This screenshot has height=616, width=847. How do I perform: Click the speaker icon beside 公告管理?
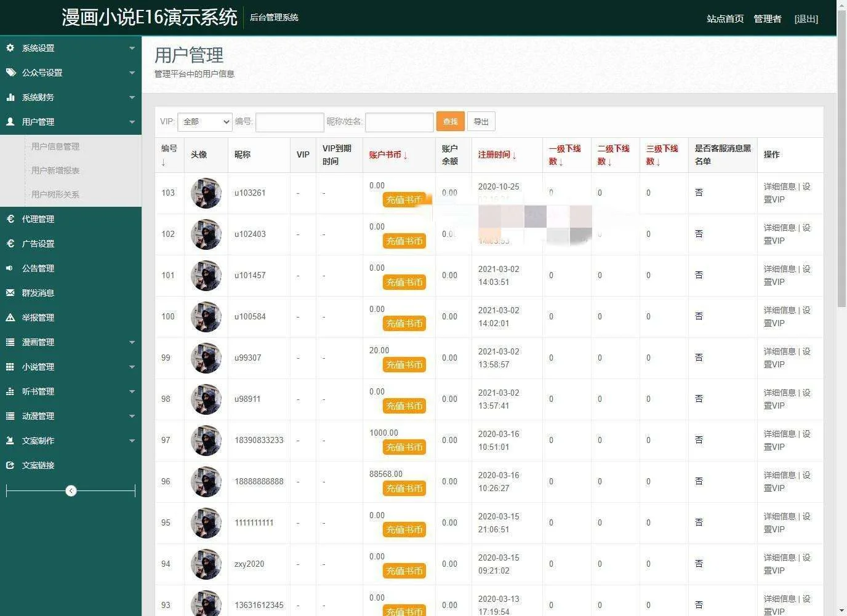click(10, 268)
